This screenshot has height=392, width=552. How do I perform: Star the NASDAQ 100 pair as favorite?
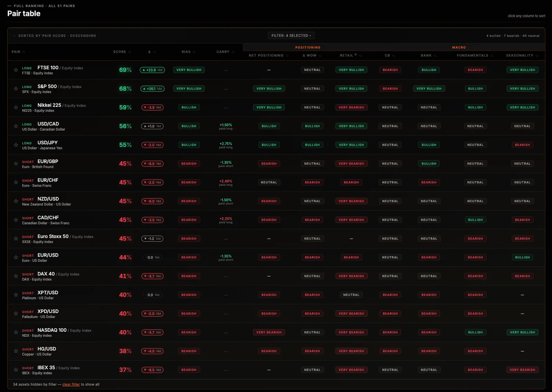16,332
